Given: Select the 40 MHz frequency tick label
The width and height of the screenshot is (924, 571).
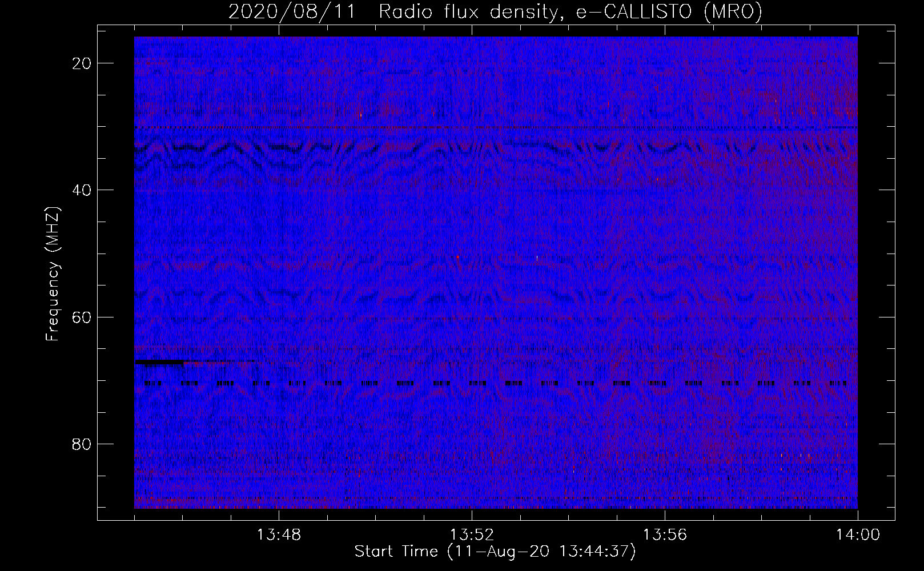Looking at the screenshot, I should [x=82, y=190].
